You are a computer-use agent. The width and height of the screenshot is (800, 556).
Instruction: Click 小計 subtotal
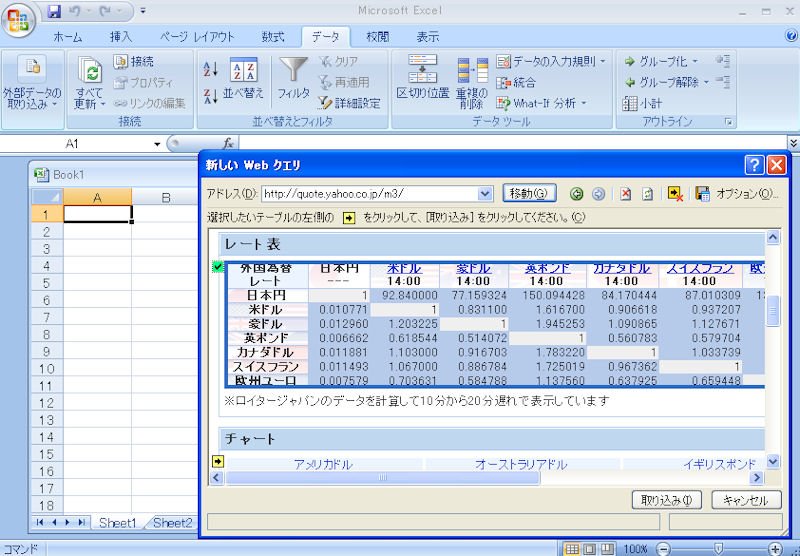(x=642, y=104)
